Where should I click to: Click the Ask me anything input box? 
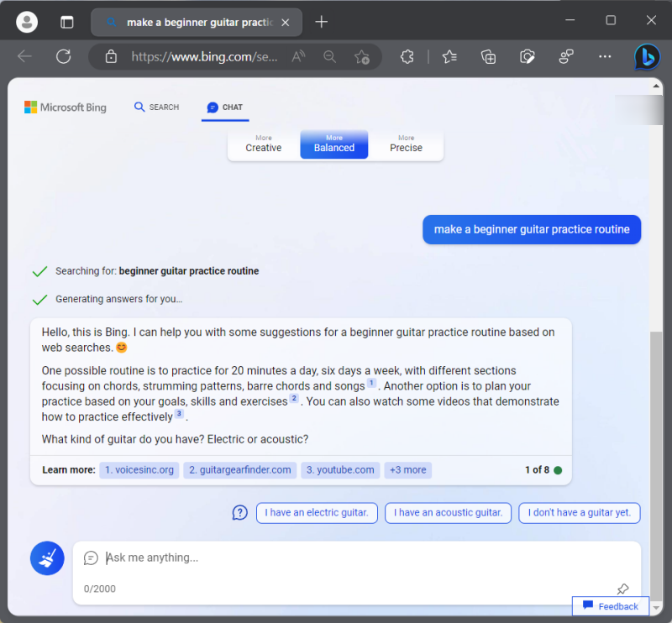click(x=336, y=558)
